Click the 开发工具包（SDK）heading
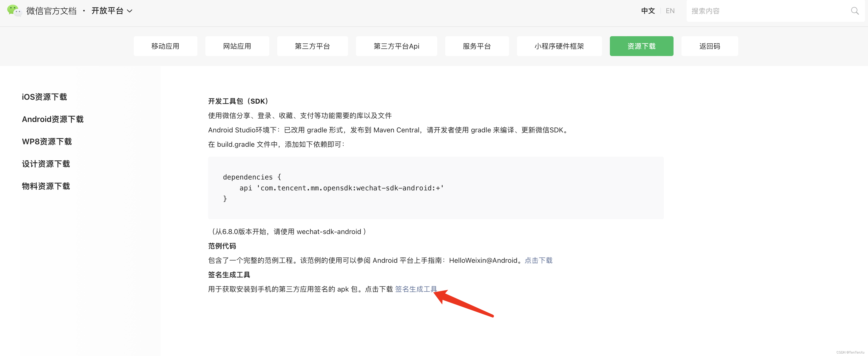The image size is (868, 356). [x=238, y=101]
